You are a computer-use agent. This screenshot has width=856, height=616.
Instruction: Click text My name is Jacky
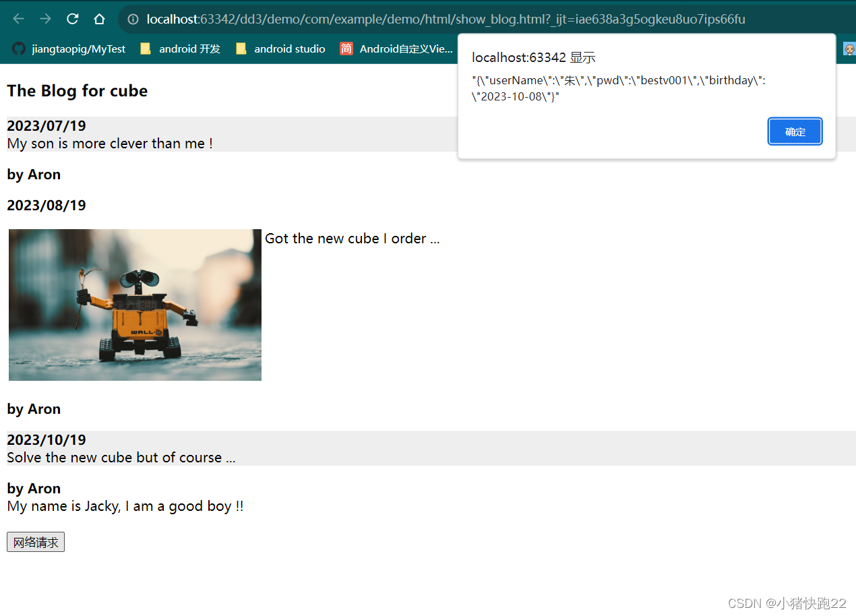tap(125, 505)
